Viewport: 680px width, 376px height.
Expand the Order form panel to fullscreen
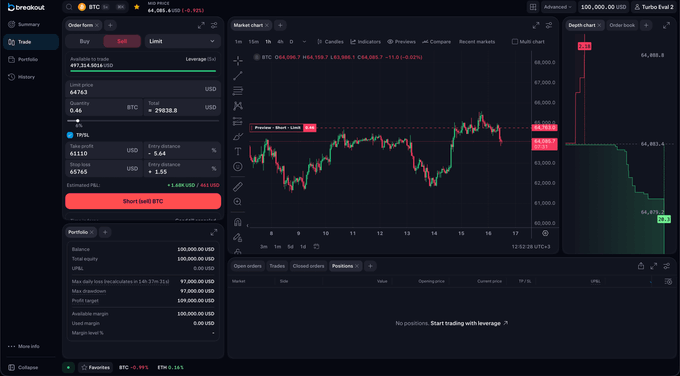pyautogui.click(x=201, y=26)
